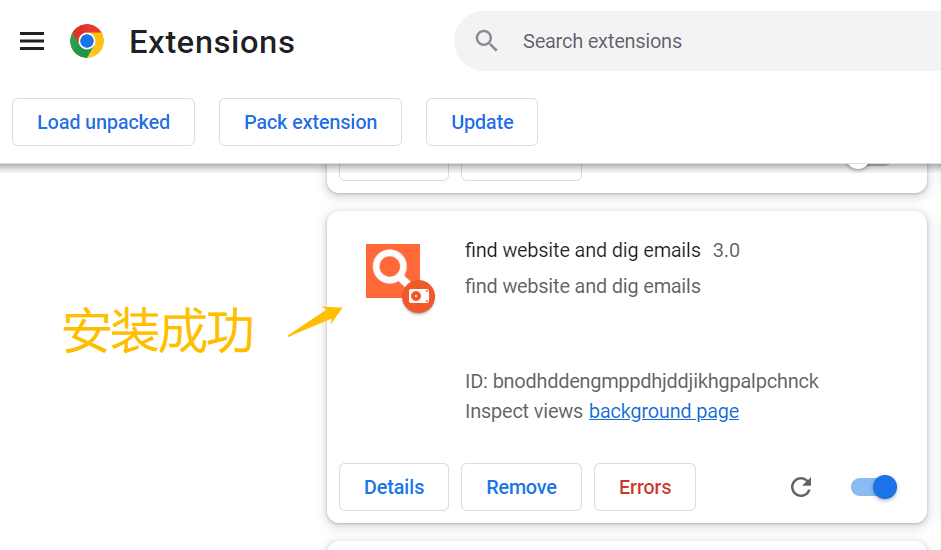Screen dimensions: 941x550
Task: Click Update to refresh extensions
Action: pyautogui.click(x=482, y=122)
